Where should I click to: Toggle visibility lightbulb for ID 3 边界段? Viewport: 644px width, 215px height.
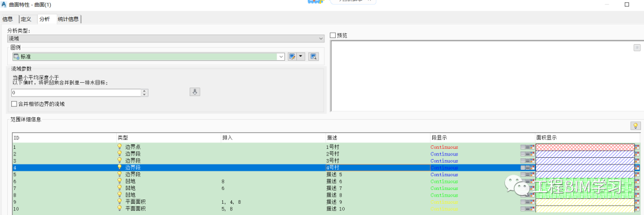120,160
